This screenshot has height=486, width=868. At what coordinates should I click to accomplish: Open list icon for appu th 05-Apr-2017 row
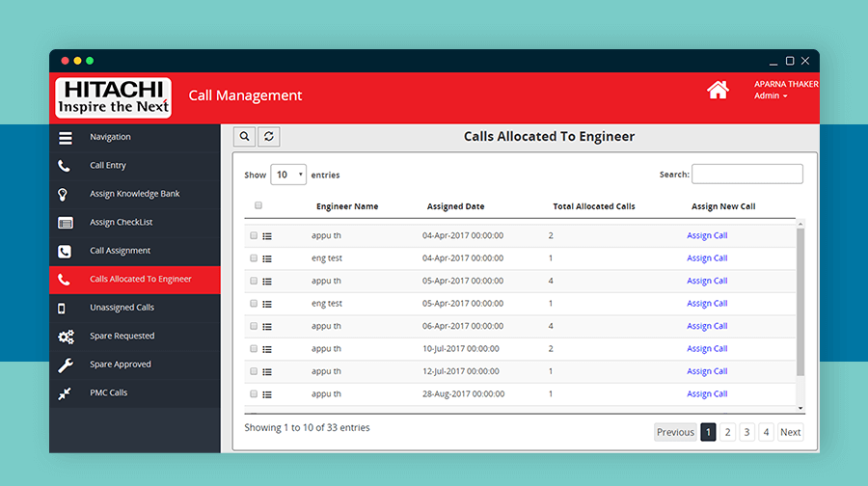pos(267,282)
